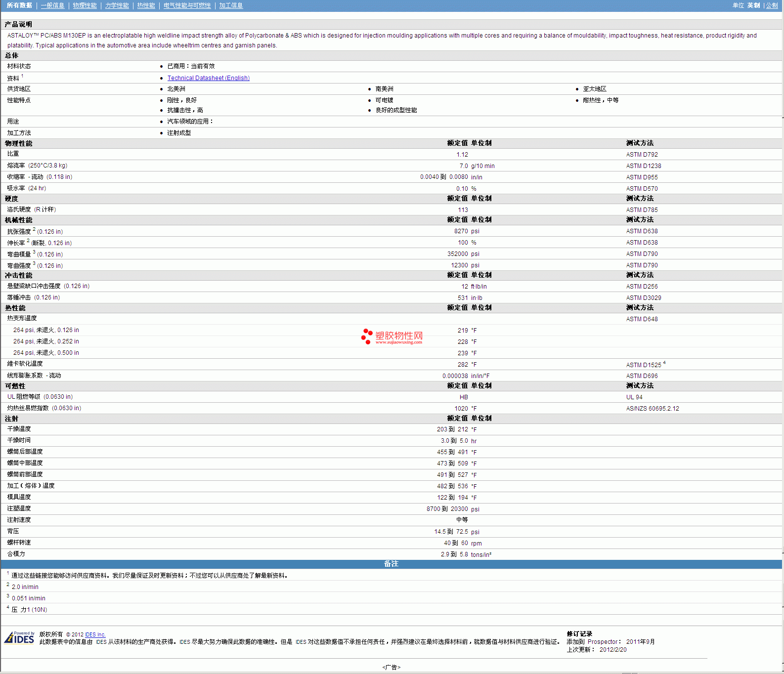Click the IDES Inc. copyright link

click(95, 634)
